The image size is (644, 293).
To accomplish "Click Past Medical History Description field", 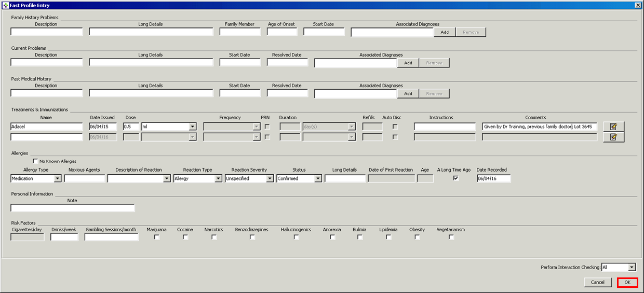I will [47, 93].
